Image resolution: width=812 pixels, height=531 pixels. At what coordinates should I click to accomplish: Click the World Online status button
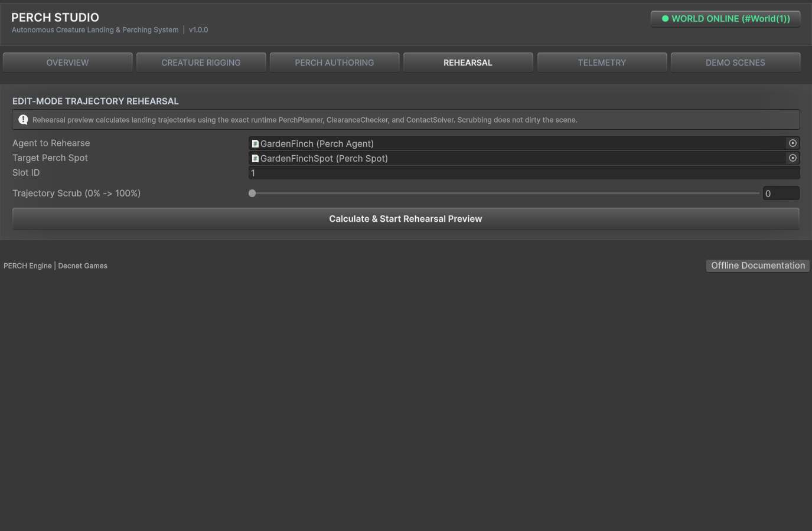[726, 19]
